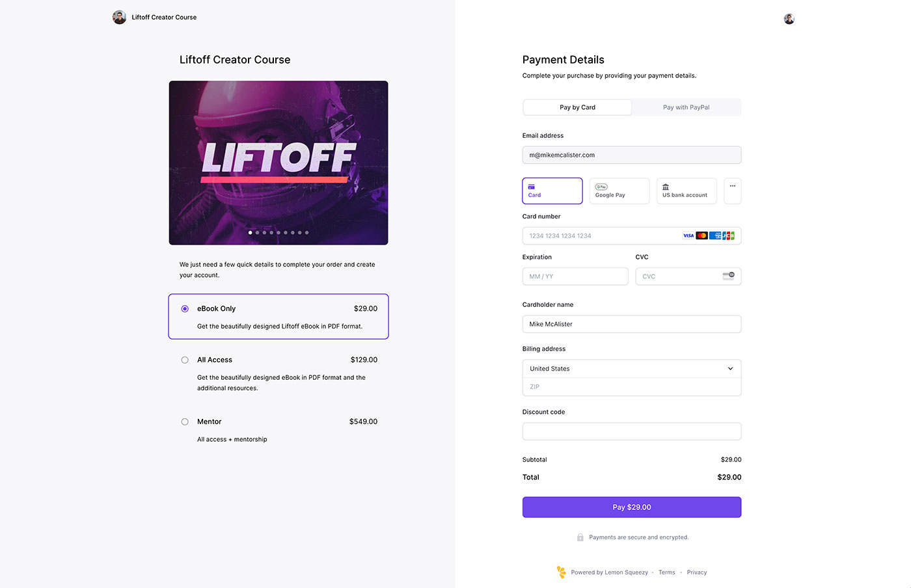Screen dimensions: 911x588
Task: Choose US bank account payment method
Action: [x=686, y=191]
